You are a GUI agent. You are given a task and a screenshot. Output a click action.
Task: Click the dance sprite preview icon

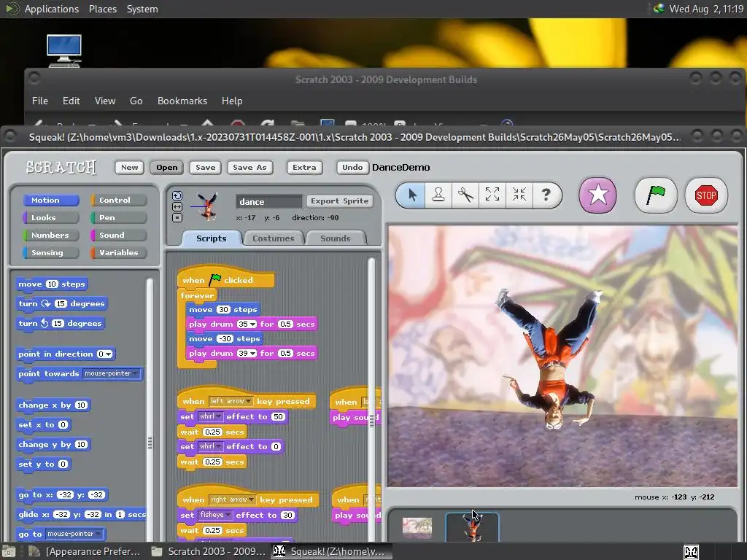coord(208,206)
